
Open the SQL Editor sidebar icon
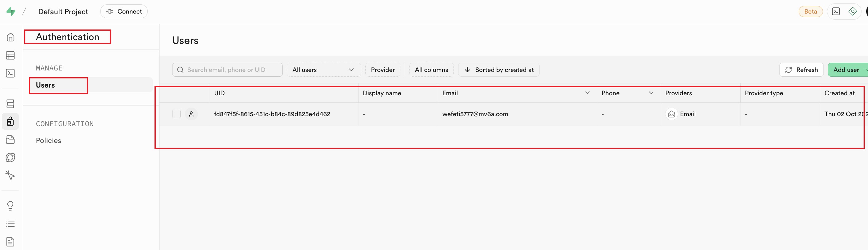(10, 73)
